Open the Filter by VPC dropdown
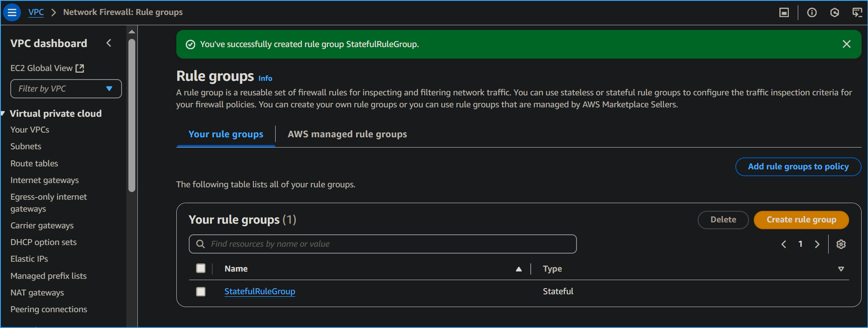 tap(66, 89)
